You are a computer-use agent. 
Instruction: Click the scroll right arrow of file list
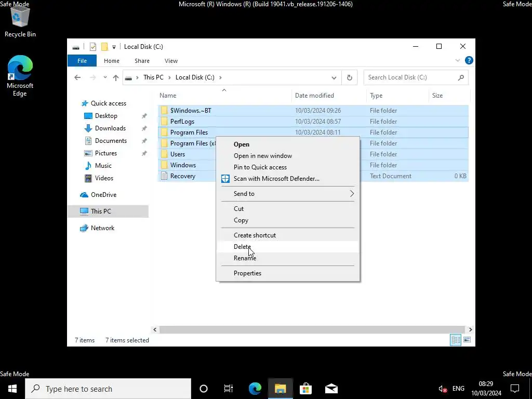470,329
